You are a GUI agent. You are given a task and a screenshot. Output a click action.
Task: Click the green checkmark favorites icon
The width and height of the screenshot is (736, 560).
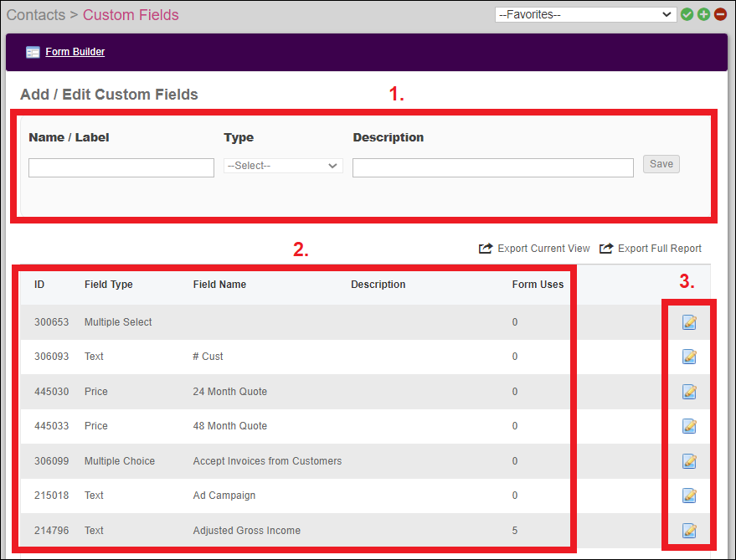pos(687,14)
